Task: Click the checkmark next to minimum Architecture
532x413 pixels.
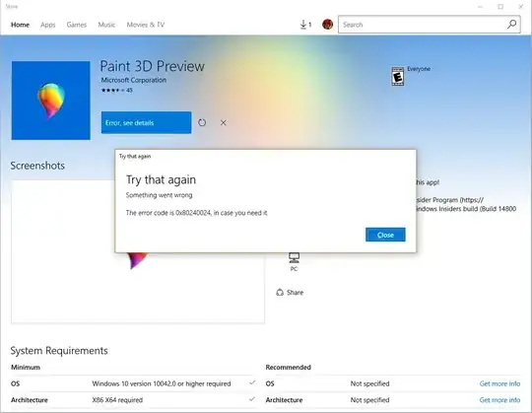Action: (x=252, y=399)
